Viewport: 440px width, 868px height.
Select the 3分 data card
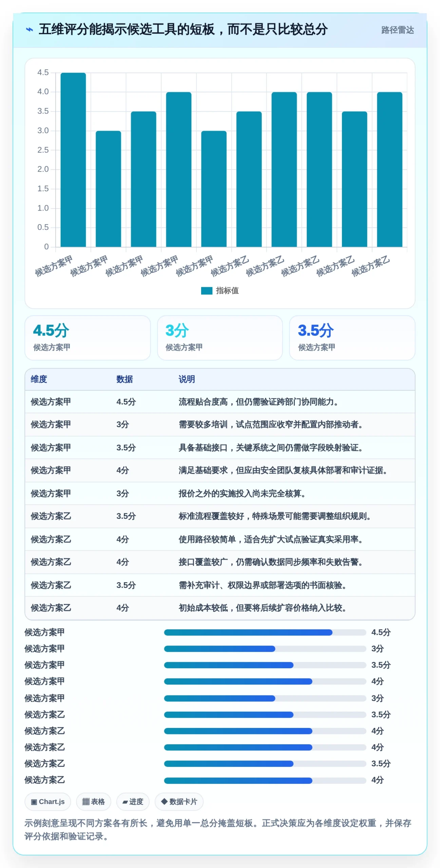pos(220,338)
